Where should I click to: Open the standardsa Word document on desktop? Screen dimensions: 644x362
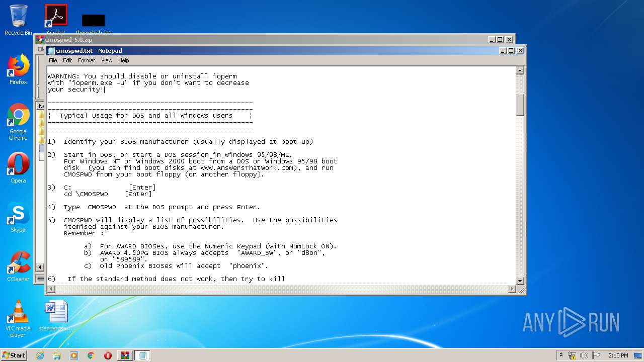coord(55,315)
